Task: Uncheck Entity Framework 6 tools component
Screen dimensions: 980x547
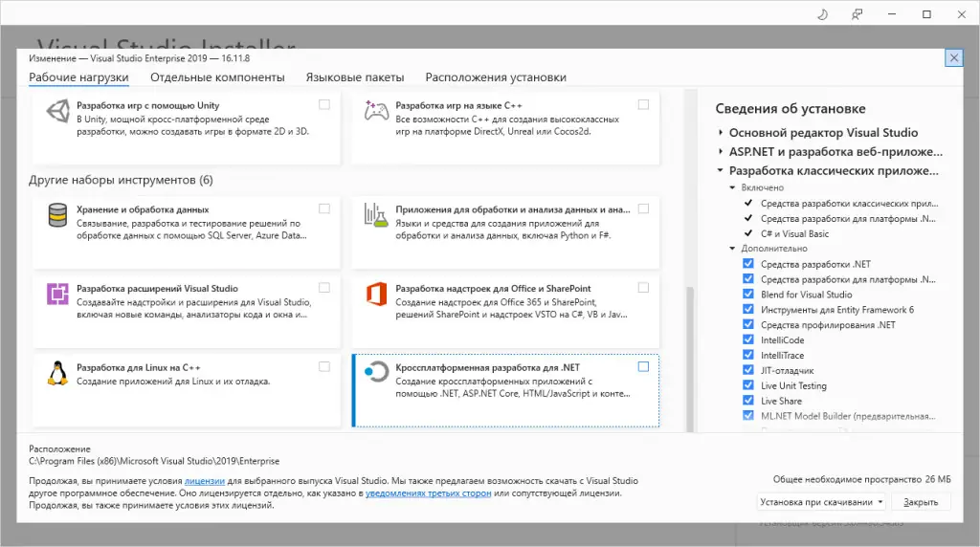Action: click(748, 309)
